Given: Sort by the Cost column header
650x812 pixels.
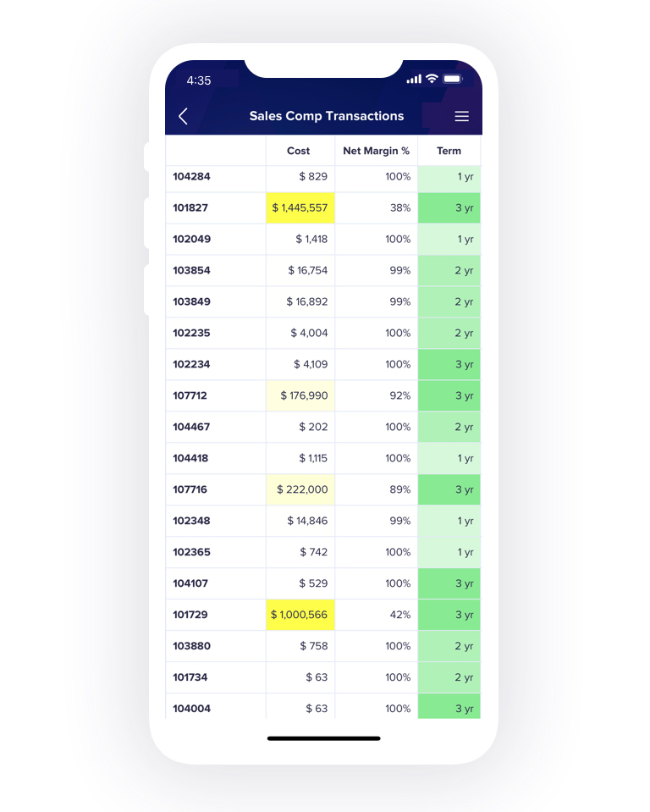Looking at the screenshot, I should point(298,151).
